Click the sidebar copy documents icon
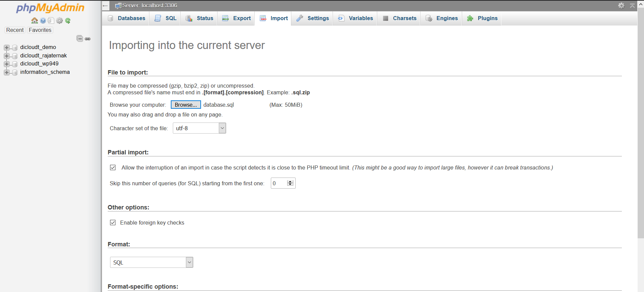This screenshot has width=644, height=292. point(51,20)
